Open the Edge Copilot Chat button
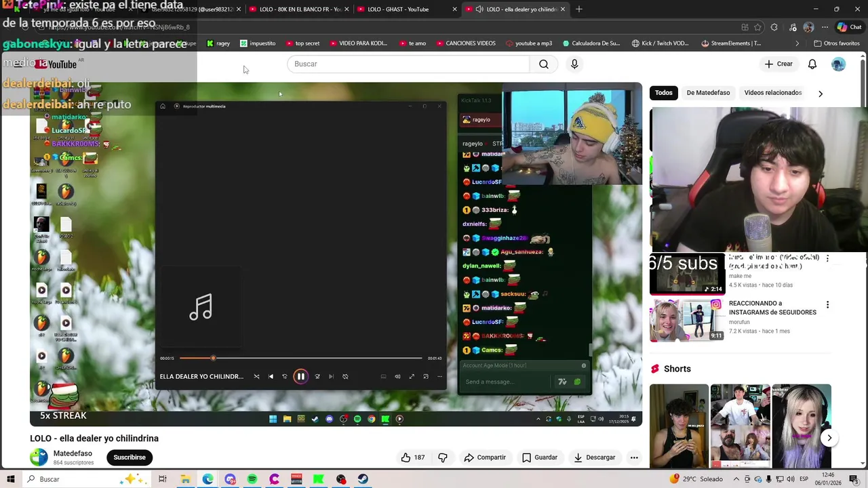 [x=849, y=27]
